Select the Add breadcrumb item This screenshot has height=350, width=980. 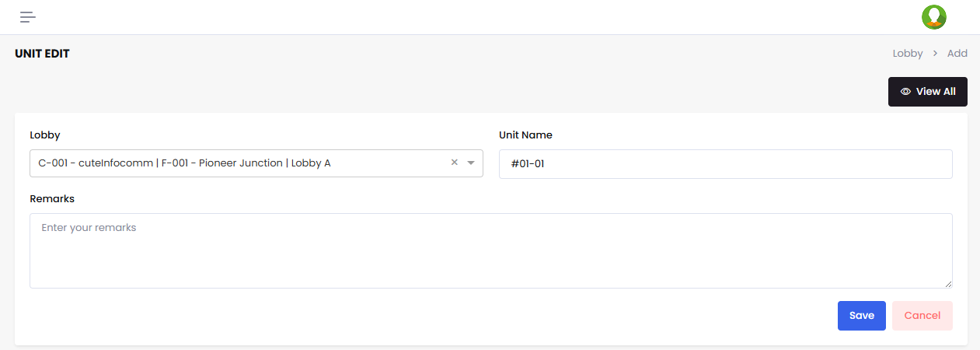coord(957,54)
